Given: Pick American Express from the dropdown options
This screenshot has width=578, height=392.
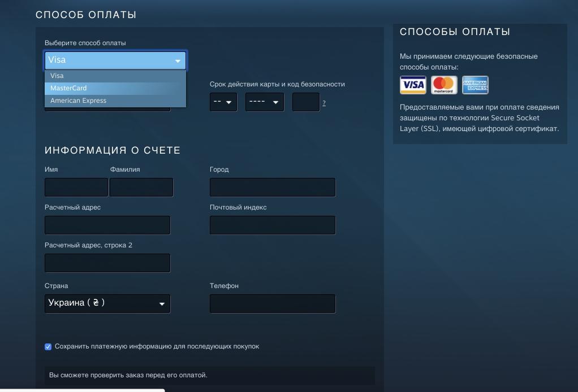Looking at the screenshot, I should tap(115, 101).
